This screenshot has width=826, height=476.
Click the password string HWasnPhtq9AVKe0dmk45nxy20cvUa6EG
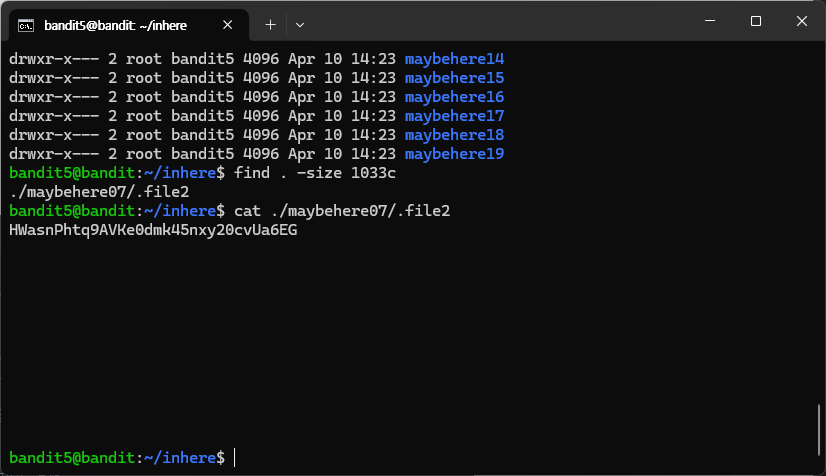[x=153, y=230]
